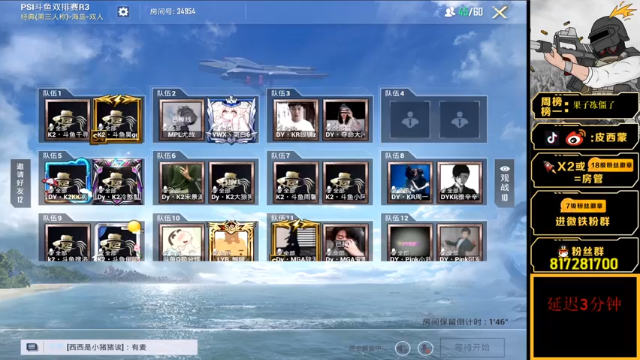Click the eye icon on spectate tab
The width and height of the screenshot is (640, 360).
click(504, 169)
